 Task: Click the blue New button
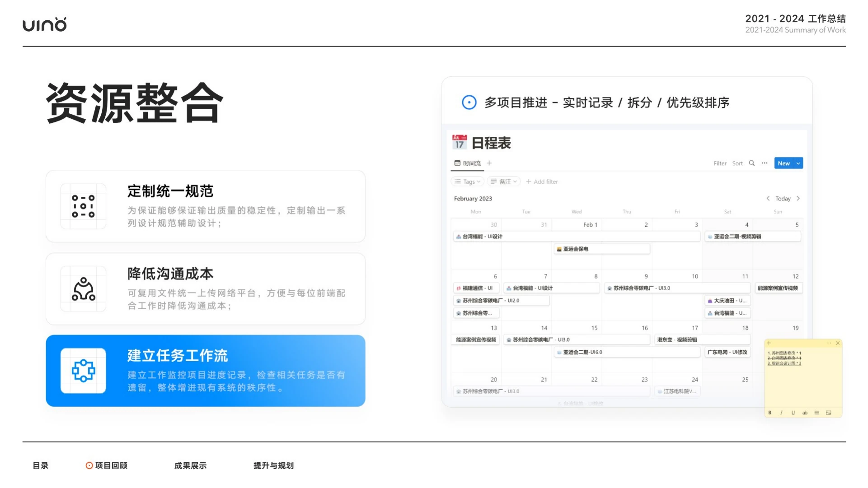click(x=784, y=163)
